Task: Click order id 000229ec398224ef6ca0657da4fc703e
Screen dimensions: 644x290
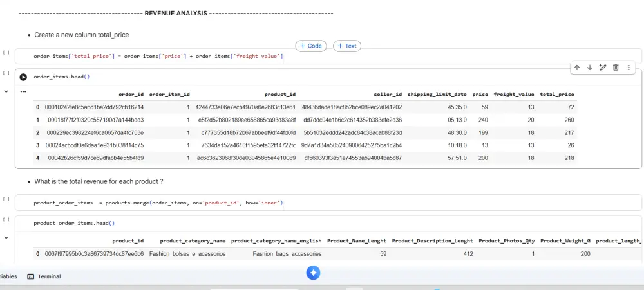Action: [x=95, y=133]
